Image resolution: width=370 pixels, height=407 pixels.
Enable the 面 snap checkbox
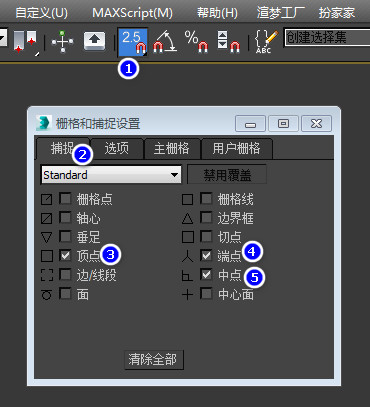(65, 294)
